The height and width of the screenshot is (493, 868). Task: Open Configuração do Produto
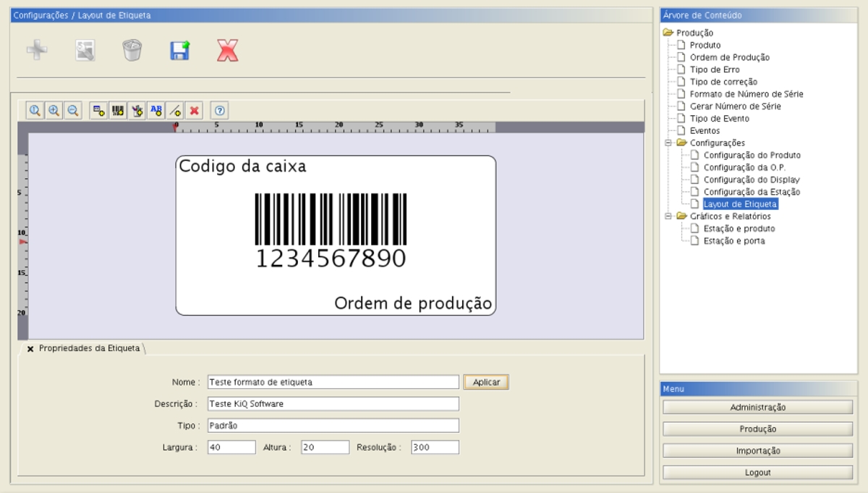[752, 156]
